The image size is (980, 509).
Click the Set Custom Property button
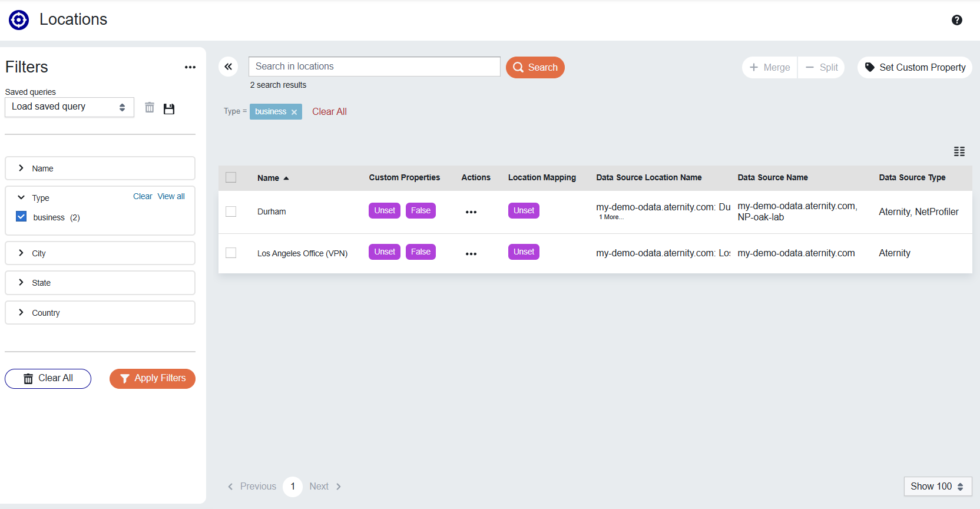coord(915,67)
